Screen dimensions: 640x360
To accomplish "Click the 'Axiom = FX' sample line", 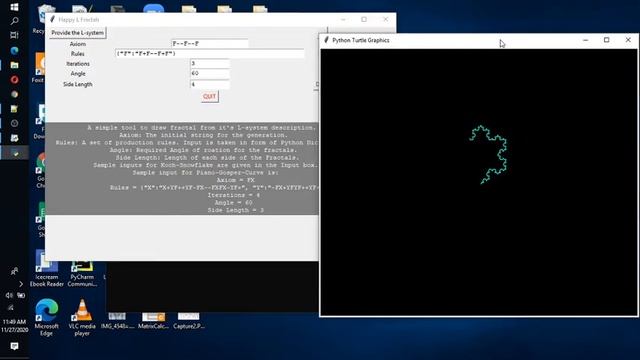I will pos(236,180).
